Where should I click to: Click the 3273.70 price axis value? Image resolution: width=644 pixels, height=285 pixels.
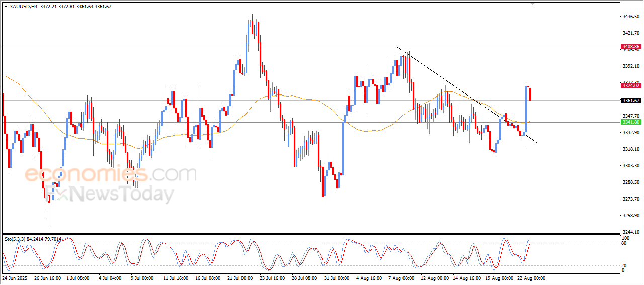pos(631,199)
